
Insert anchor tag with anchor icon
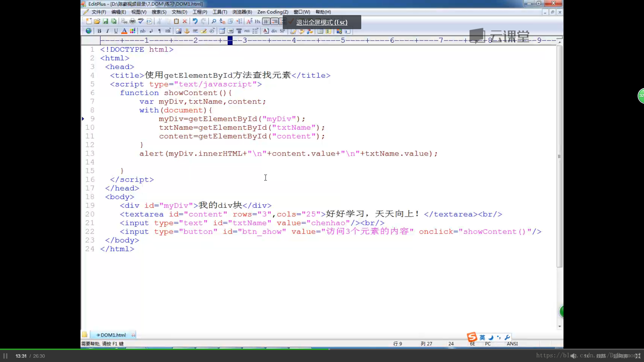pyautogui.click(x=187, y=31)
